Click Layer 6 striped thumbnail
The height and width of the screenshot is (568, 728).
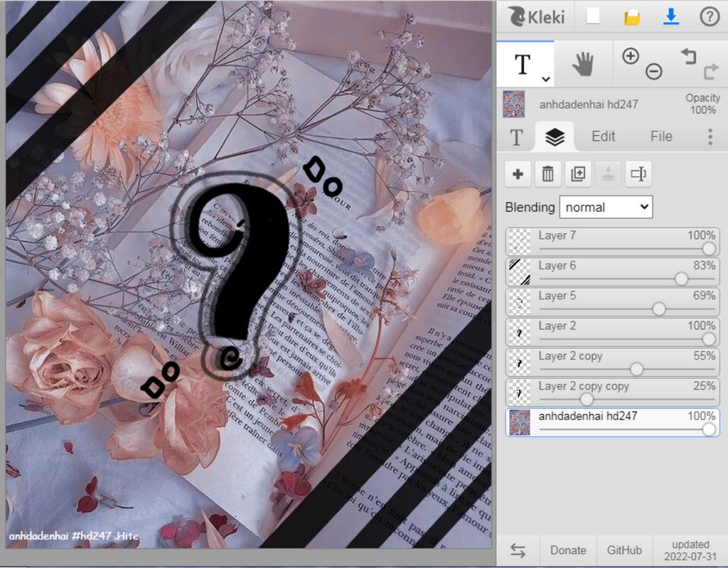(520, 272)
